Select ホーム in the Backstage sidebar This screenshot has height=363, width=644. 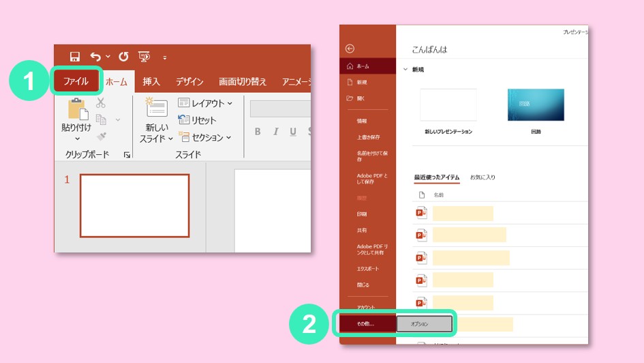tap(367, 66)
